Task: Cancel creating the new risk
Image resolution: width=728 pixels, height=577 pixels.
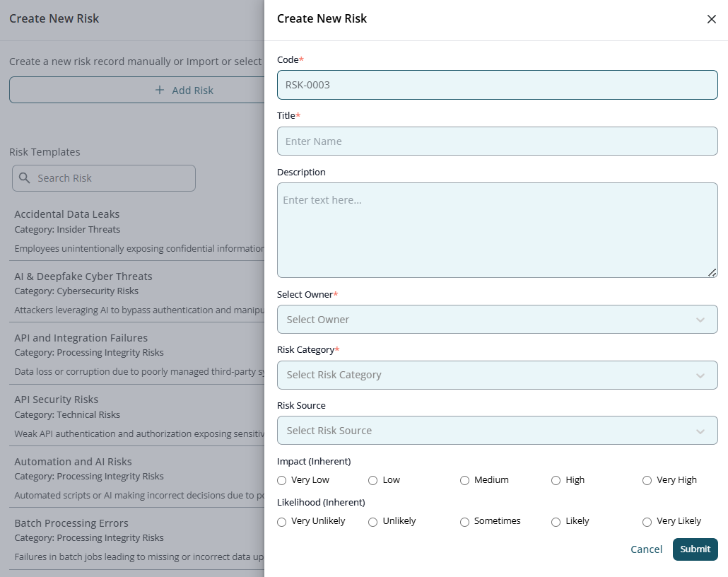Action: pyautogui.click(x=646, y=549)
